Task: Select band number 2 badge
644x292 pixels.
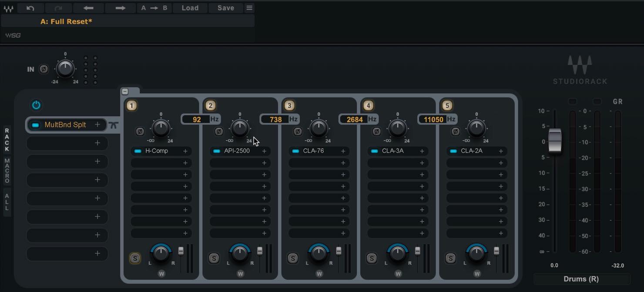Action: click(211, 106)
